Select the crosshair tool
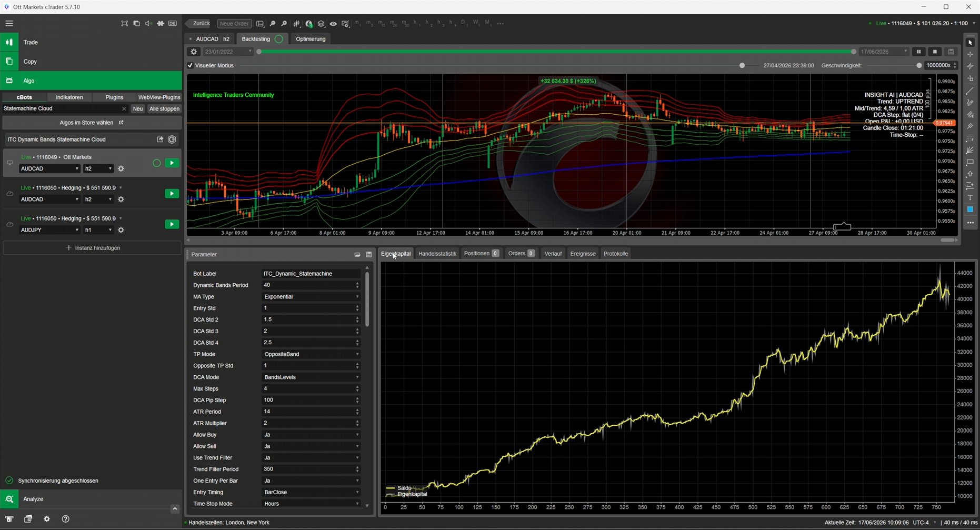980x530 pixels. (970, 55)
